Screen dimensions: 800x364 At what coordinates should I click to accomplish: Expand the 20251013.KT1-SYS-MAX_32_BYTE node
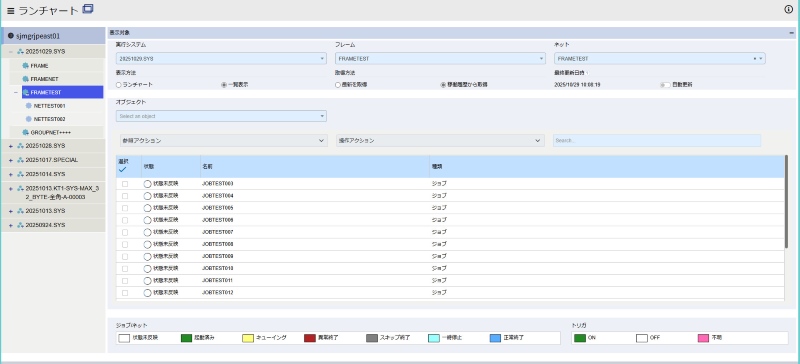(11, 189)
